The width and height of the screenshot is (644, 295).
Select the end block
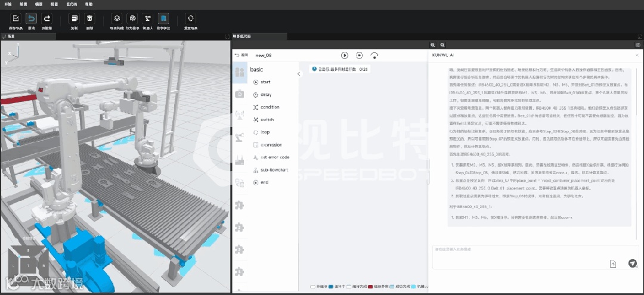coord(261,182)
